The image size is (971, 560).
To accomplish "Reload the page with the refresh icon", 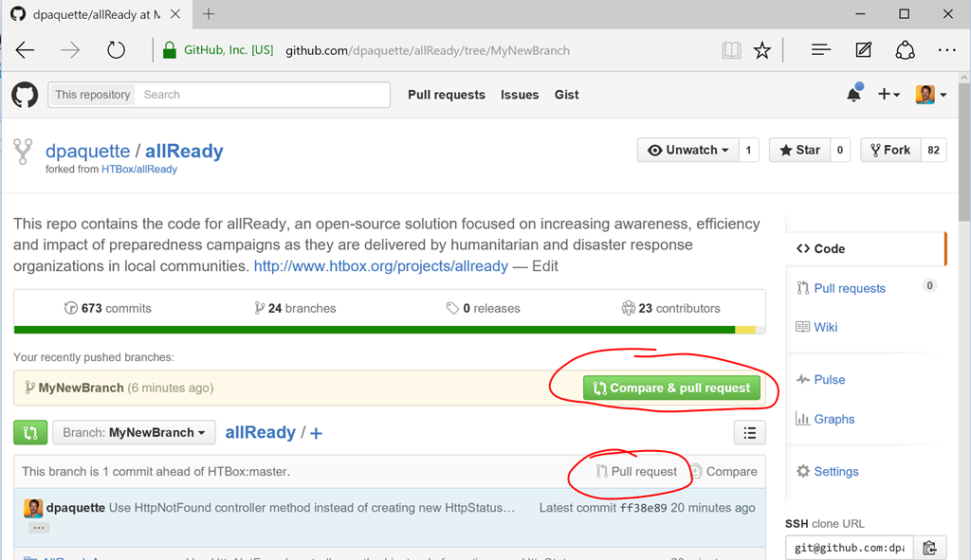I will pos(116,50).
